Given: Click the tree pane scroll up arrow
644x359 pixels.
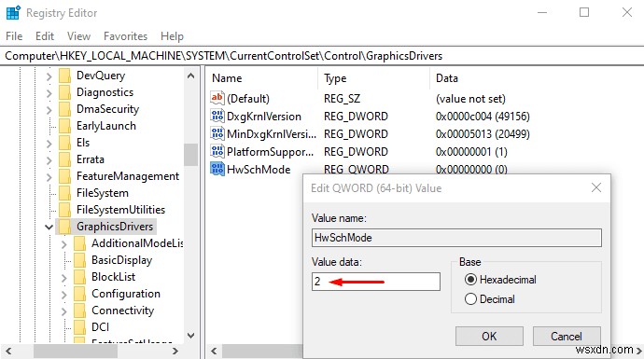Looking at the screenshot, I should tap(190, 76).
